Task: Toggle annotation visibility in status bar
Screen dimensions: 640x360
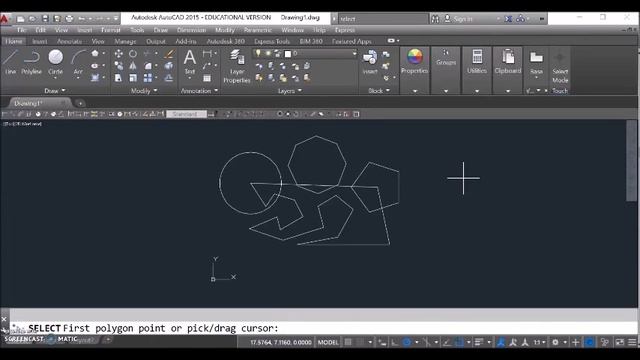Action: (x=501, y=342)
